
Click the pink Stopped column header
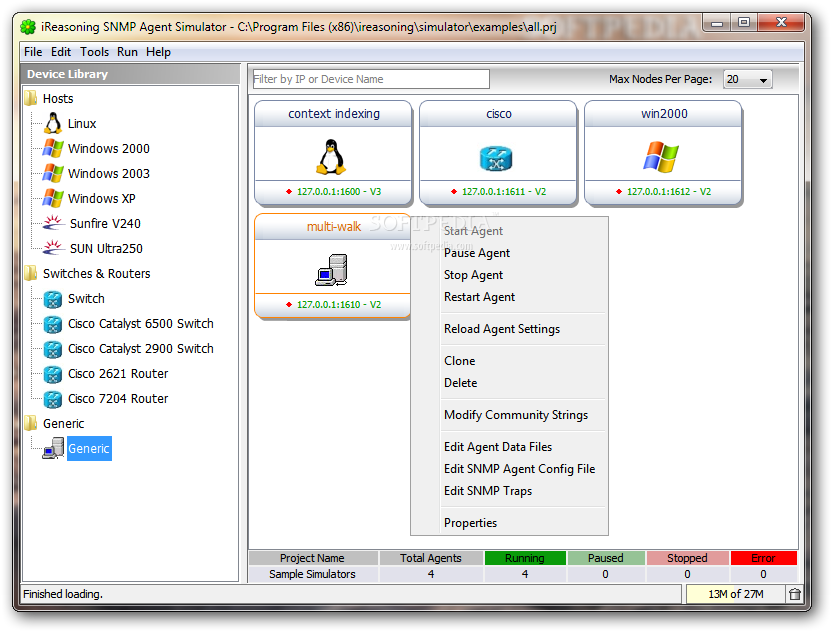[x=687, y=558]
